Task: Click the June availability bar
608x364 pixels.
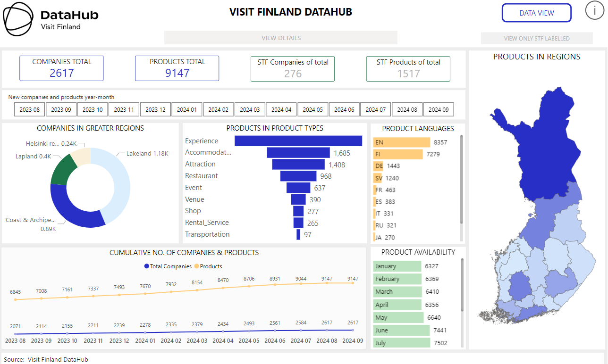Action: coord(401,331)
